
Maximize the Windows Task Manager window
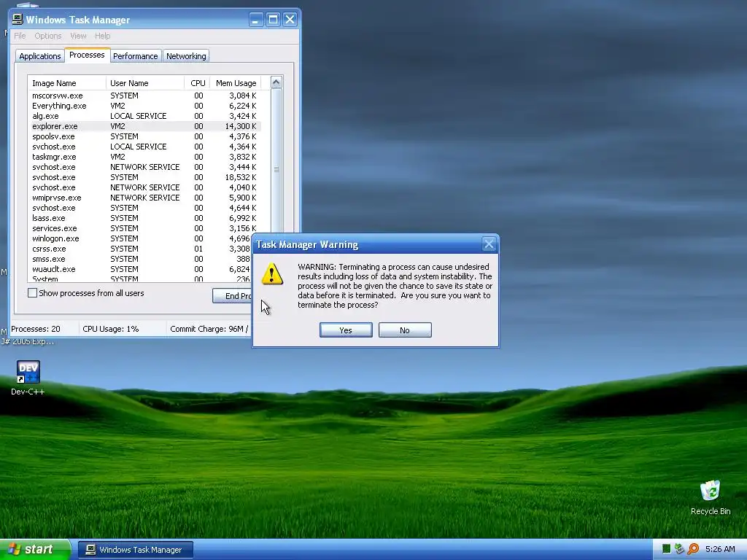tap(273, 20)
